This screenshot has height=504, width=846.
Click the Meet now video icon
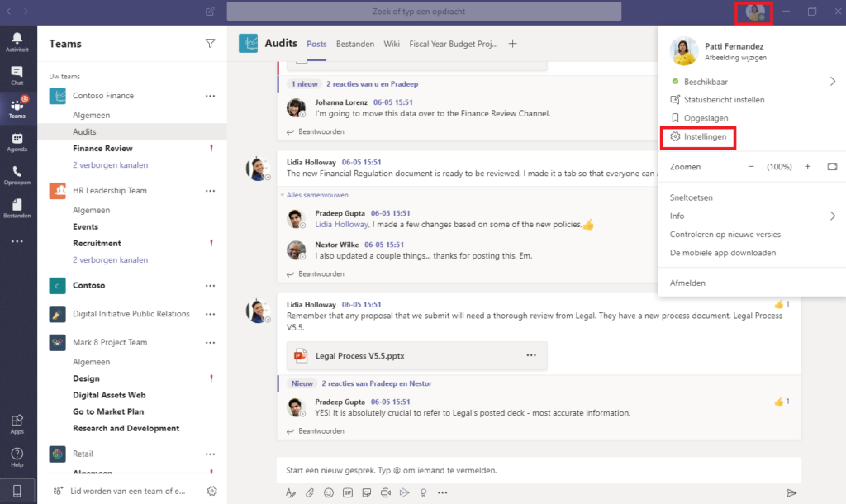click(x=386, y=492)
